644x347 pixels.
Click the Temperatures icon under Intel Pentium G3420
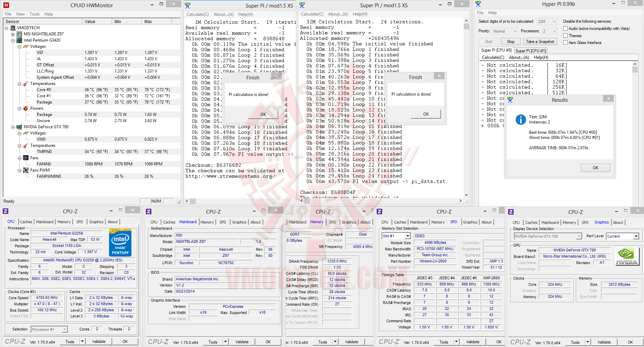pos(26,84)
